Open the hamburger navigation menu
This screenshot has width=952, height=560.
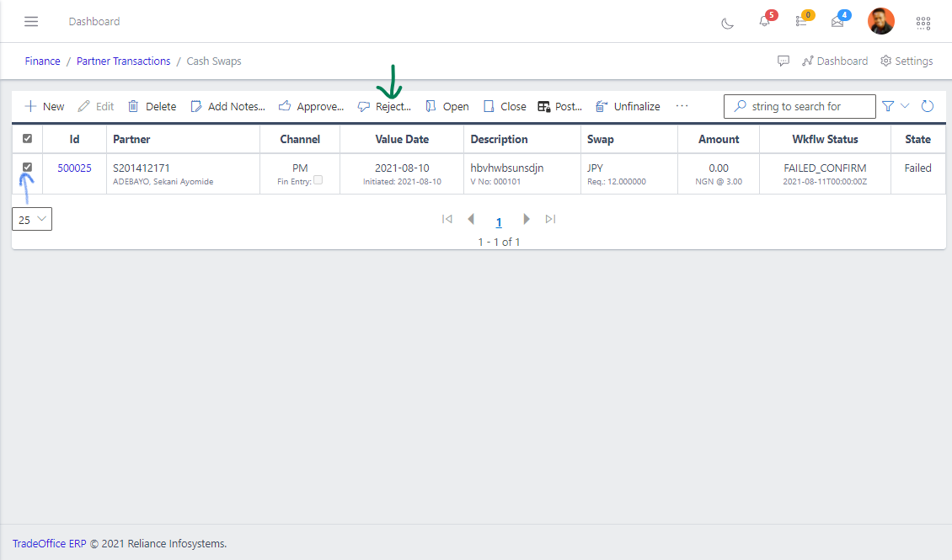pyautogui.click(x=31, y=21)
